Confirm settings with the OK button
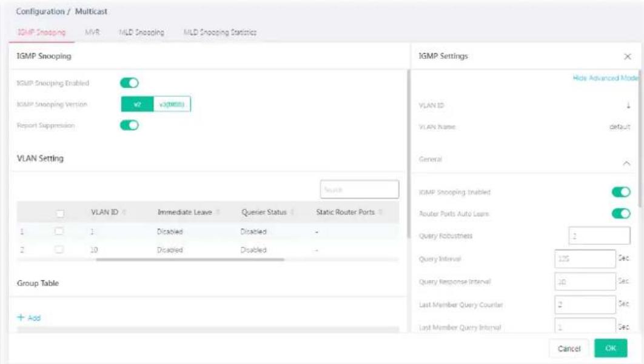This screenshot has width=644, height=364. click(x=611, y=348)
